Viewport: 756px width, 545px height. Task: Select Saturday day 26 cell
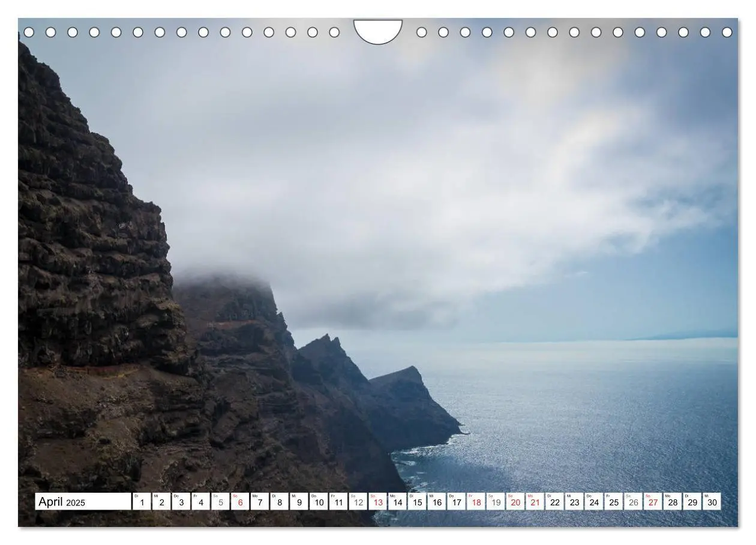(634, 502)
